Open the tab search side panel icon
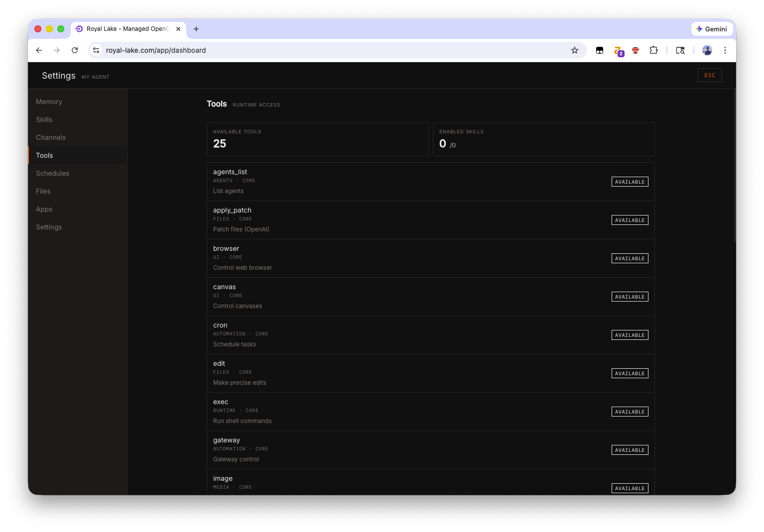764x532 pixels. coord(680,50)
